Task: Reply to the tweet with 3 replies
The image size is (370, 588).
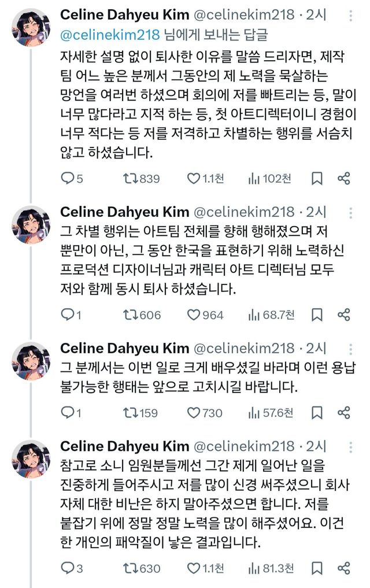Action: pyautogui.click(x=67, y=568)
